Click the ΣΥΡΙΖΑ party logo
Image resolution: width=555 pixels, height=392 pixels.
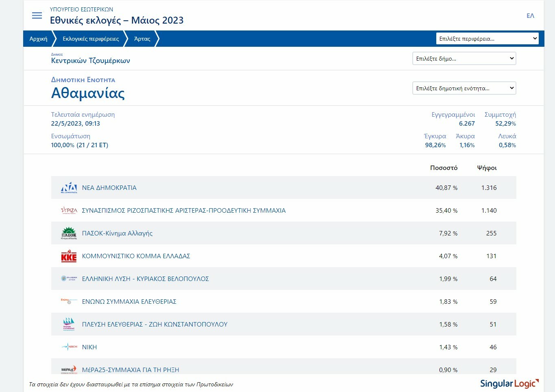pyautogui.click(x=69, y=210)
